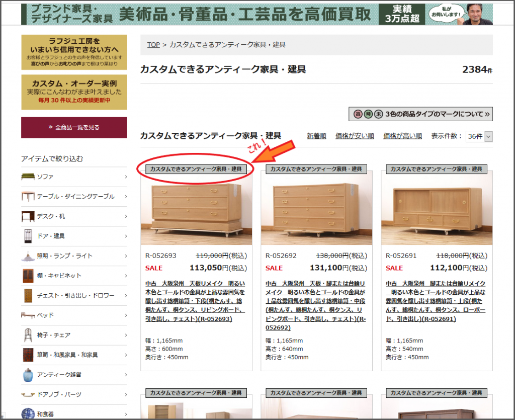Viewport: 515px width, 420px height.
Task: Click the door and fittings icon
Action: click(28, 236)
